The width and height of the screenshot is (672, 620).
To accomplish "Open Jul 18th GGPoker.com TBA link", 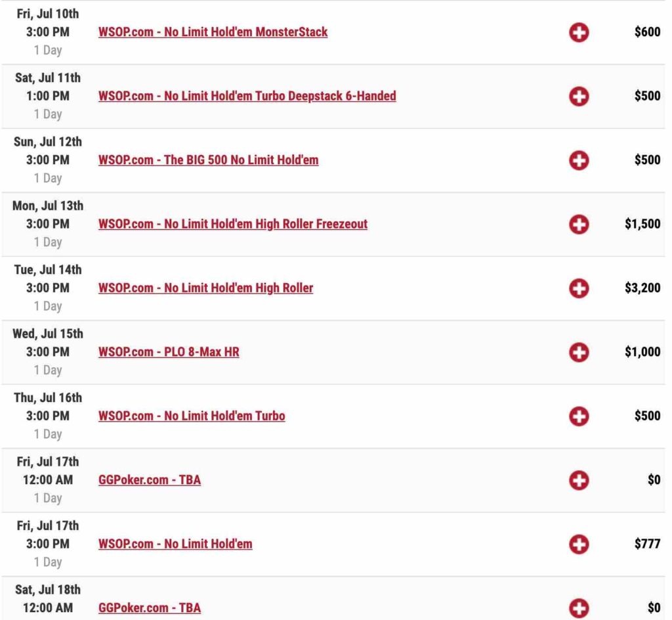I will click(150, 608).
